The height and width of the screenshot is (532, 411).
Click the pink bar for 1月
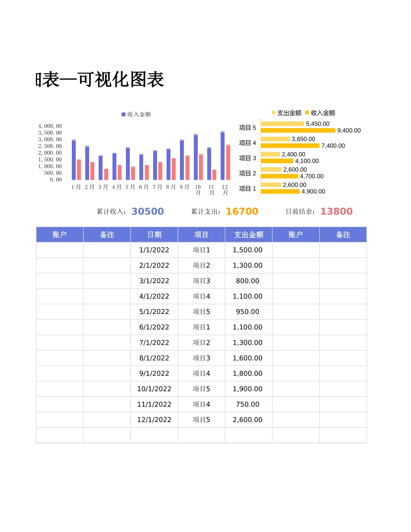click(x=79, y=169)
